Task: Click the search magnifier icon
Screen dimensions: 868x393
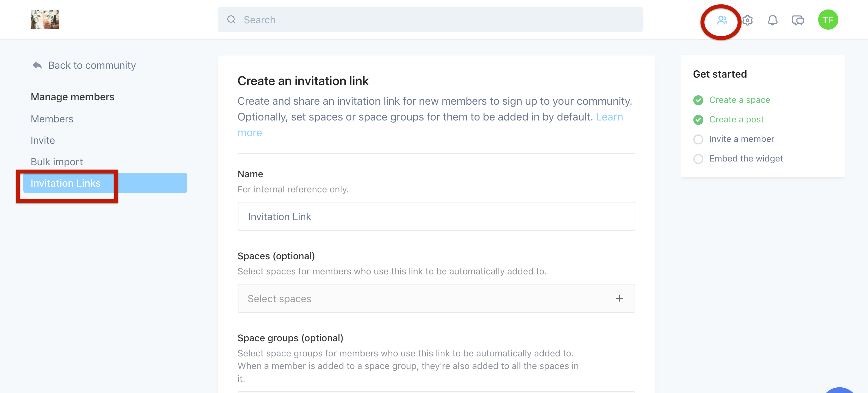Action: (x=231, y=20)
